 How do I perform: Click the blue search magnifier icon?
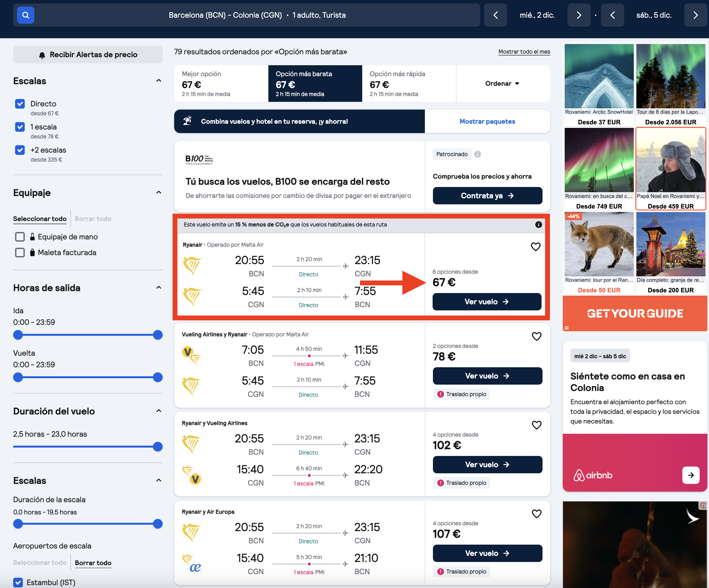click(x=26, y=15)
